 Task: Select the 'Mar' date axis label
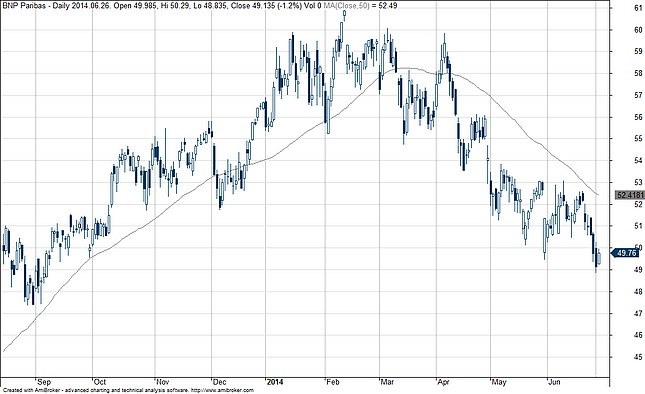point(387,382)
